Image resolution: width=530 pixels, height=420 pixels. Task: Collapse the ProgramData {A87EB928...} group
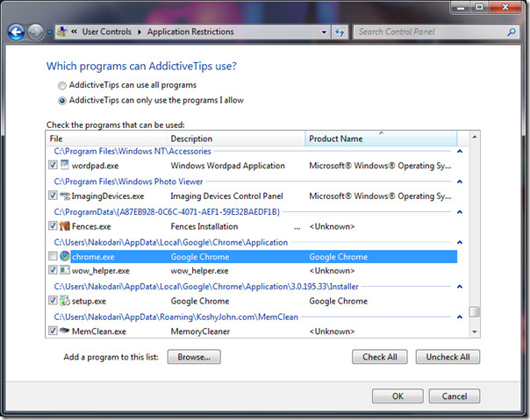pyautogui.click(x=459, y=212)
